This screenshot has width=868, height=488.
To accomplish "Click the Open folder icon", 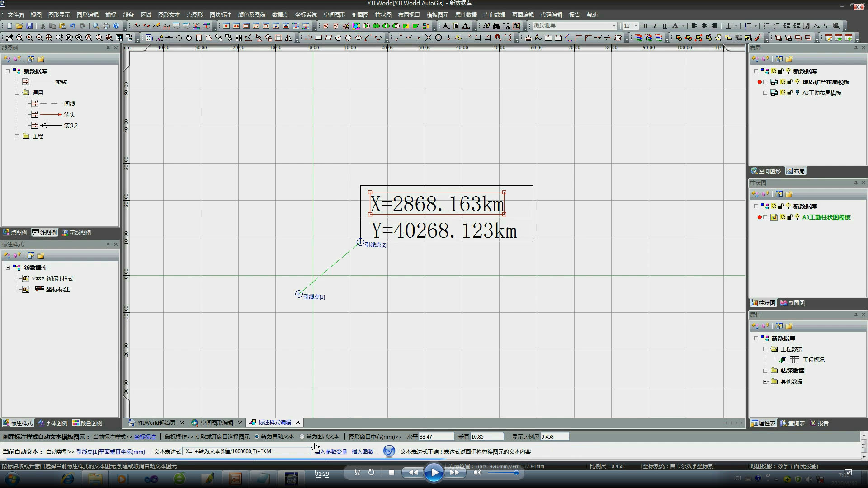I will click(x=19, y=26).
